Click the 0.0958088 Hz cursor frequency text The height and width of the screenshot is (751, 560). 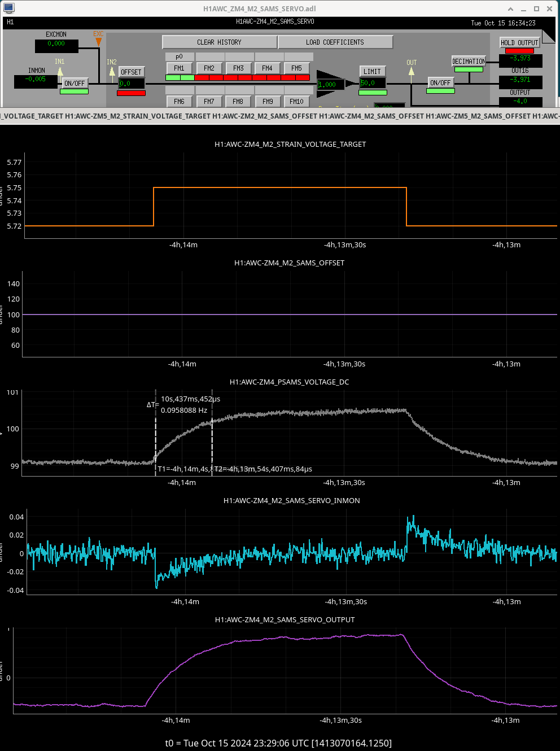pyautogui.click(x=184, y=410)
